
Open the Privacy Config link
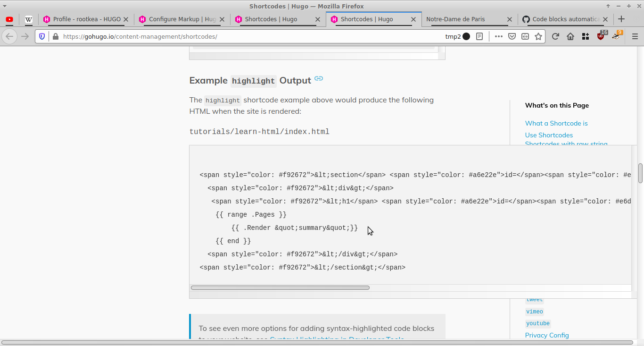(547, 335)
